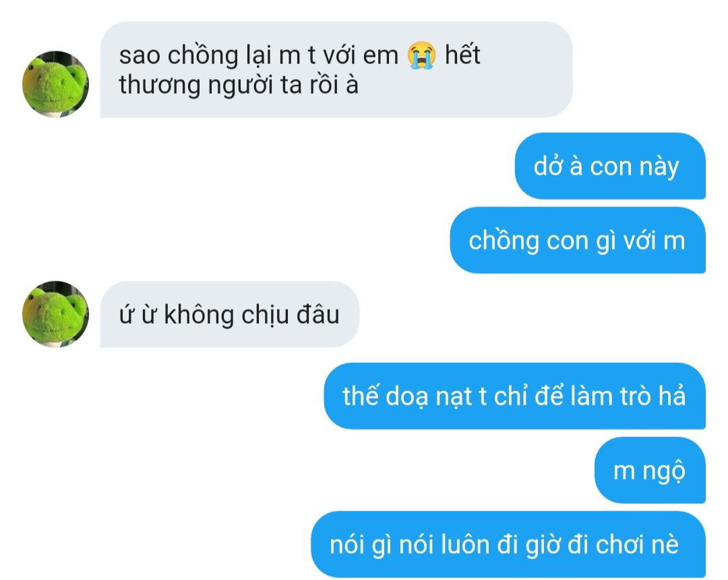Image resolution: width=728 pixels, height=580 pixels.
Task: Open the frog avatar beside the first message
Action: pyautogui.click(x=55, y=84)
